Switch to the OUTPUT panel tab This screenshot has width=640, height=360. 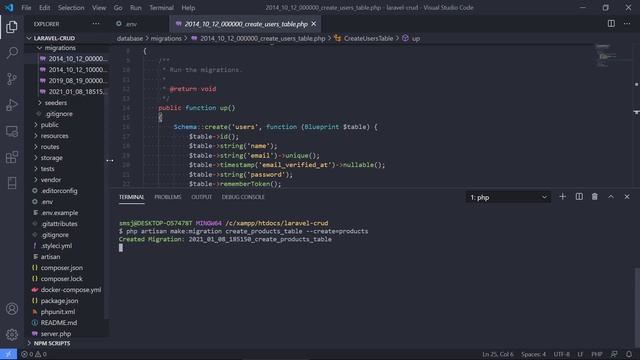[x=202, y=197]
